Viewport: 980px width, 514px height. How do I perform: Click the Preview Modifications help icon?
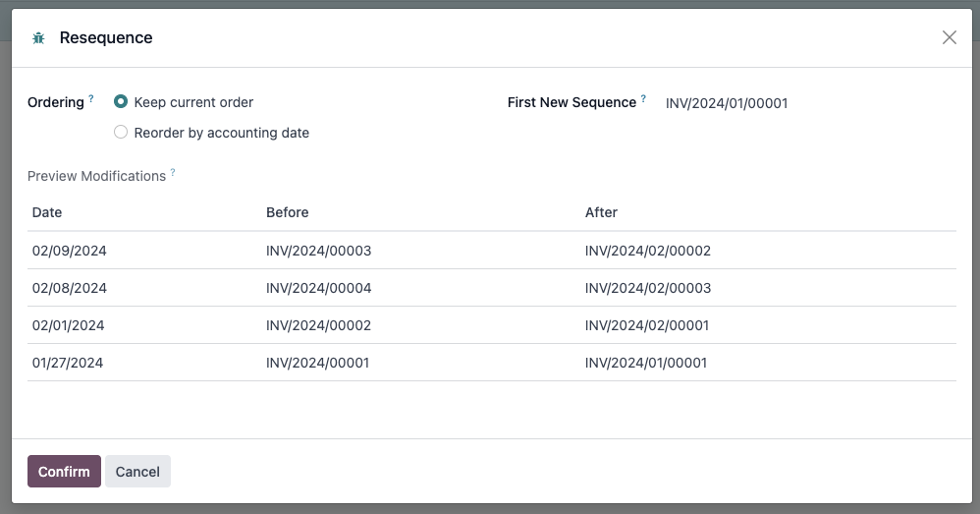(173, 172)
